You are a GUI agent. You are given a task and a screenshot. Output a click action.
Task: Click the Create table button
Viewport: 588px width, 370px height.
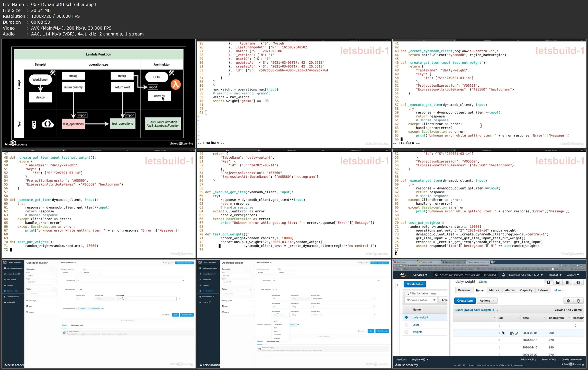(x=414, y=284)
